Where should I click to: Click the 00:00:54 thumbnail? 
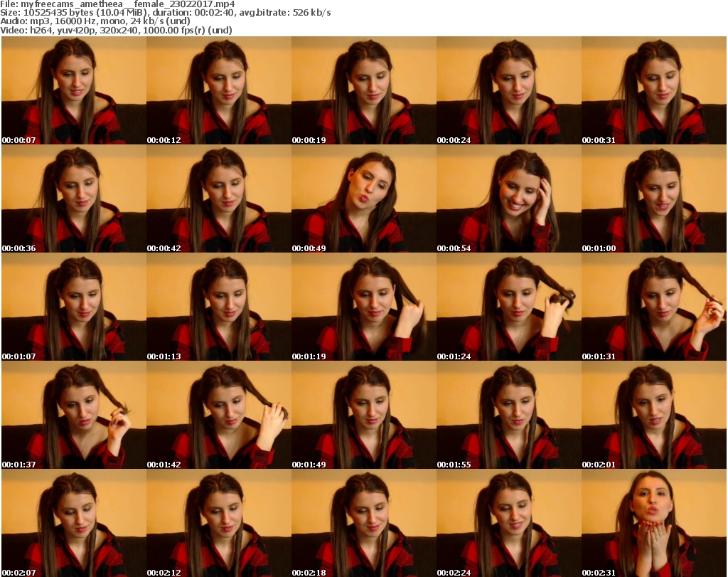509,198
